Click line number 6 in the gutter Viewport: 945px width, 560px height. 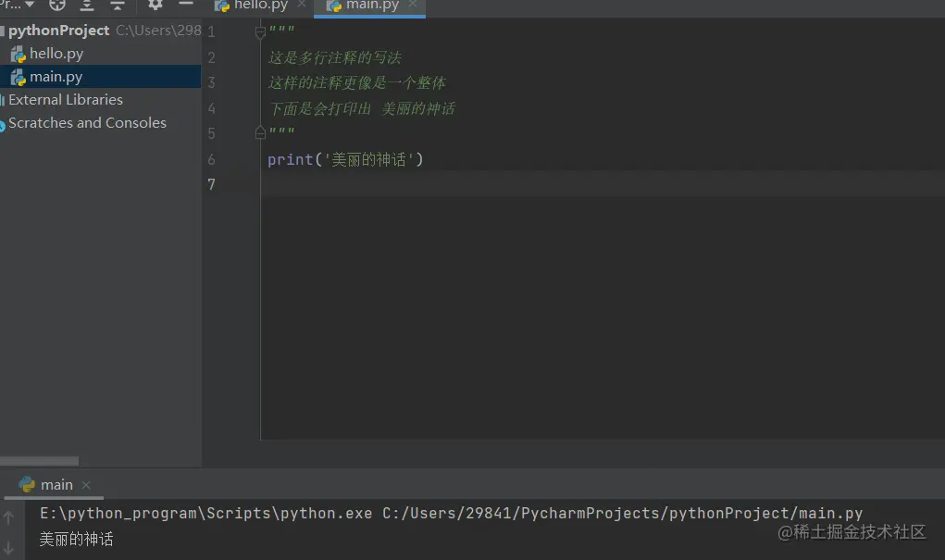point(211,159)
